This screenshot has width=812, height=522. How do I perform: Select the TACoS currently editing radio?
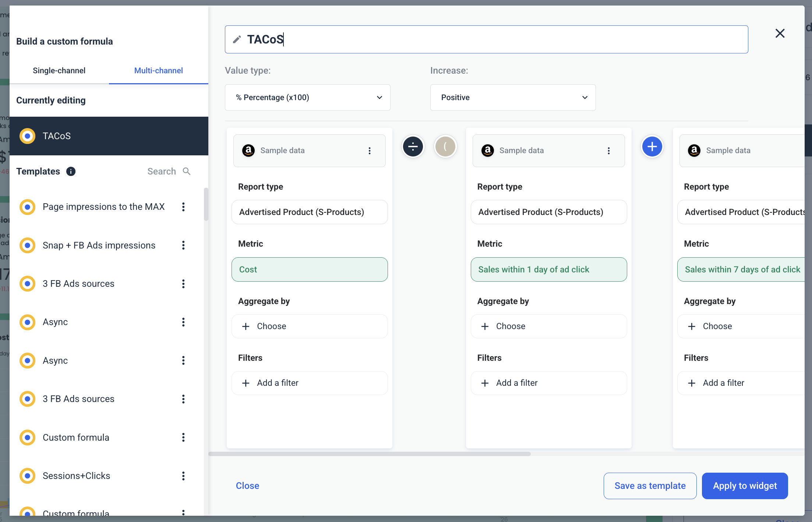28,136
